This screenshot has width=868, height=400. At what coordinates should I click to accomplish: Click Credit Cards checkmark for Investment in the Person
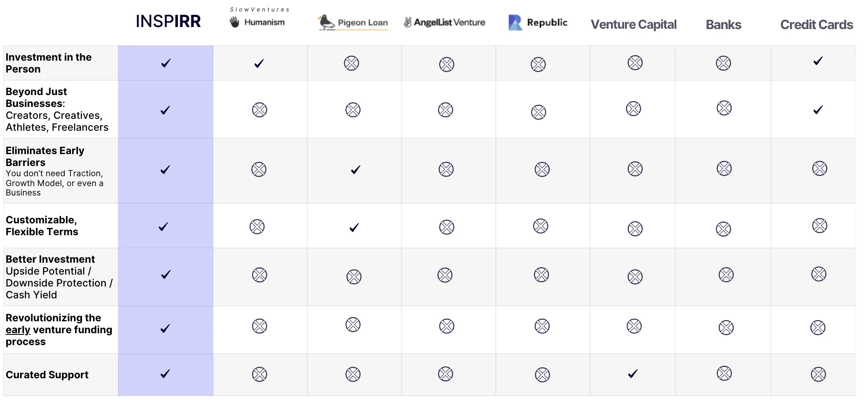[x=818, y=61]
